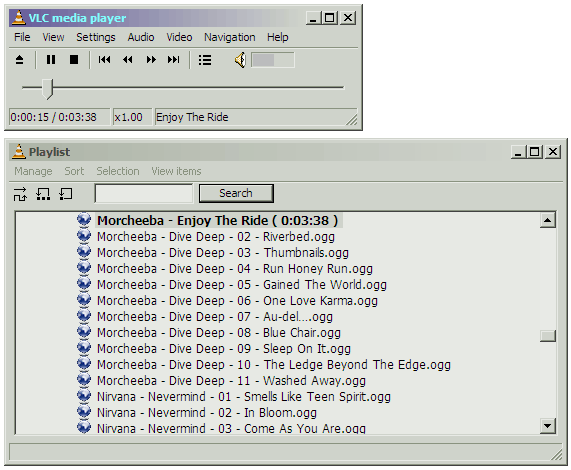Viewport: 571px width, 470px height.
Task: Select Nirvana - 03 - Come As You Are.ogg
Action: point(231,428)
